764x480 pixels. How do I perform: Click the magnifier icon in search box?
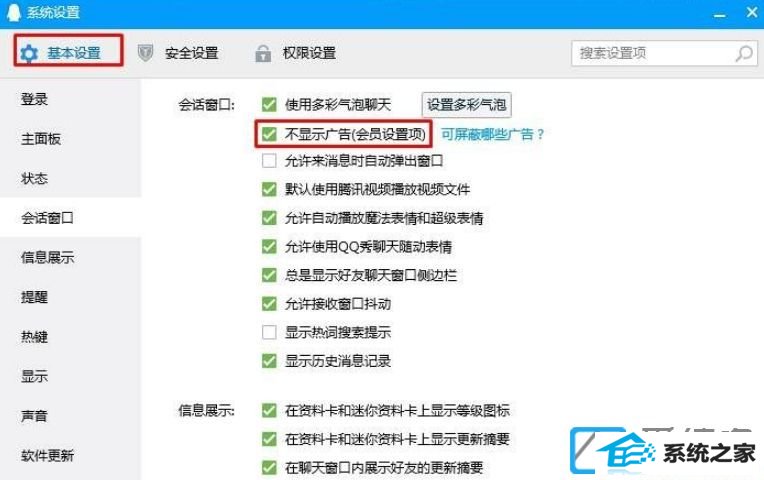(744, 53)
